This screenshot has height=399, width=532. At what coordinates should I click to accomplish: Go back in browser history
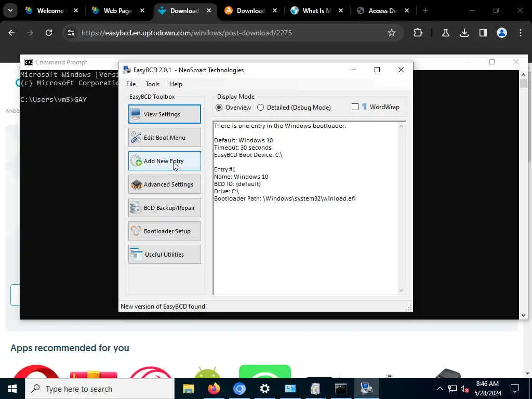point(11,33)
